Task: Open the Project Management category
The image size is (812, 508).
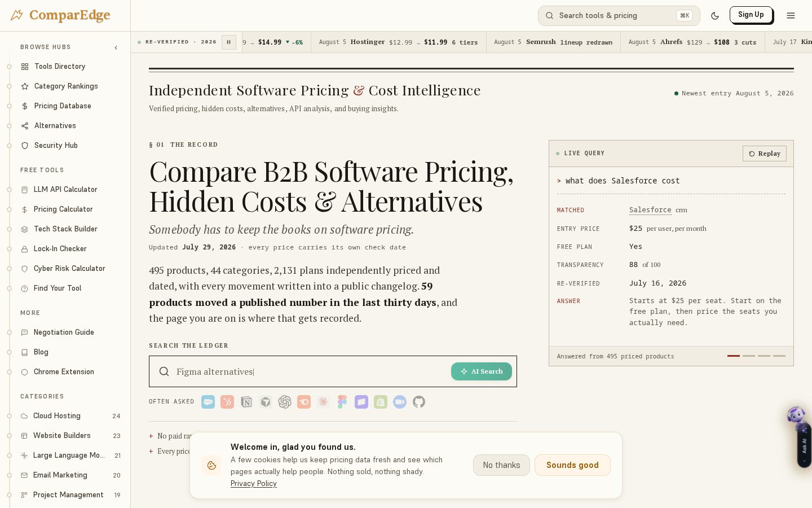Action: tap(70, 495)
